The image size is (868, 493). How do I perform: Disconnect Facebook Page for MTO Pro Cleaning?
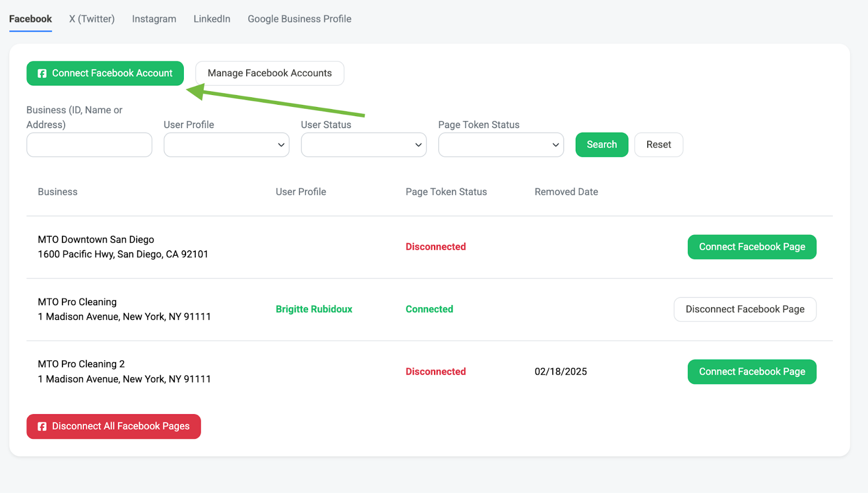point(745,309)
